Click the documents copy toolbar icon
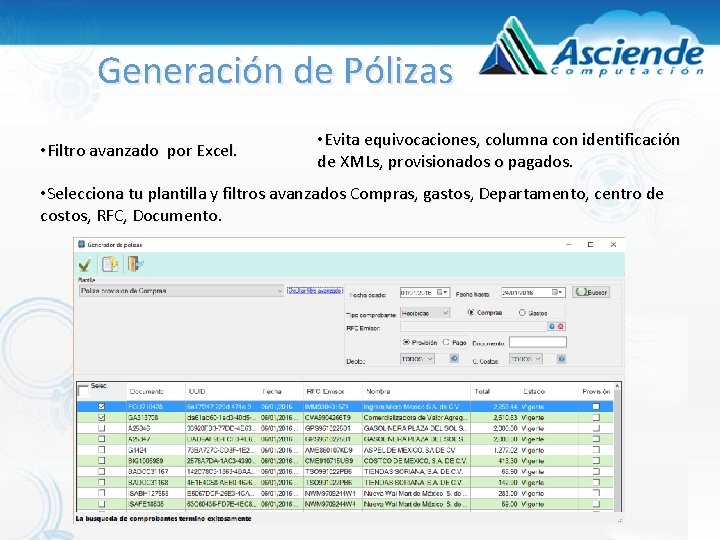Image resolution: width=720 pixels, height=540 pixels. [x=110, y=264]
